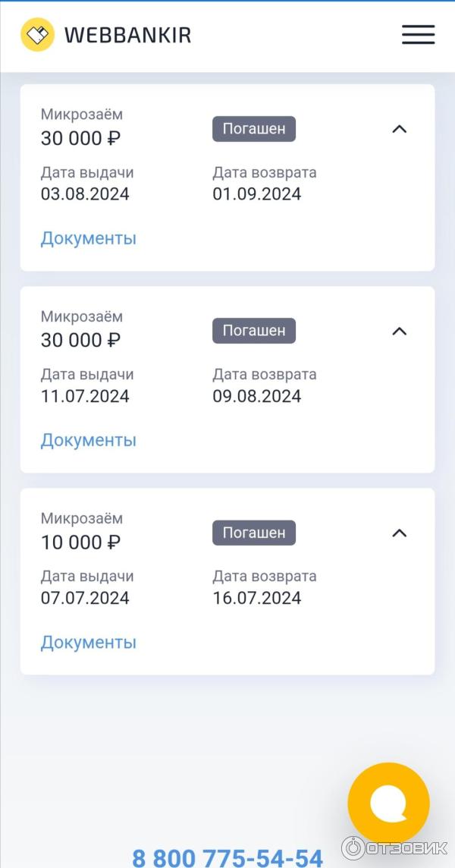The image size is (455, 868).
Task: Click Погашен badge on the 11.07.2024 loan
Action: point(253,331)
